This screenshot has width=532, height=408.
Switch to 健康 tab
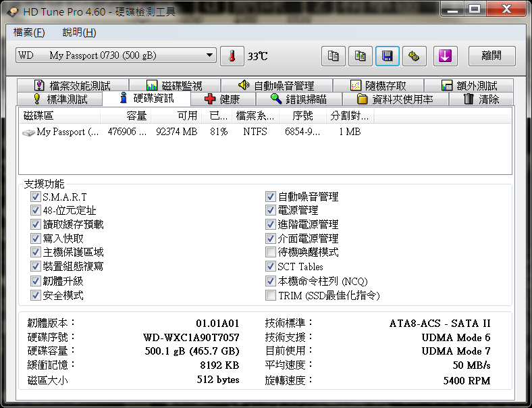tap(223, 99)
